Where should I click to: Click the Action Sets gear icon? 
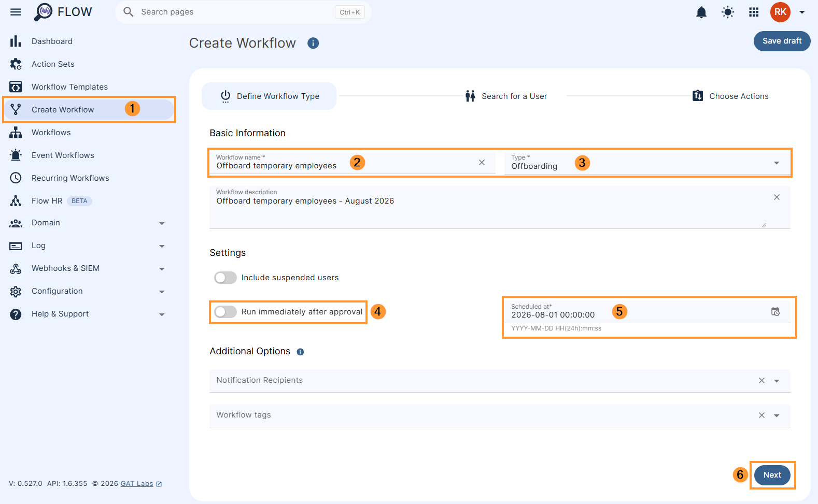click(16, 64)
